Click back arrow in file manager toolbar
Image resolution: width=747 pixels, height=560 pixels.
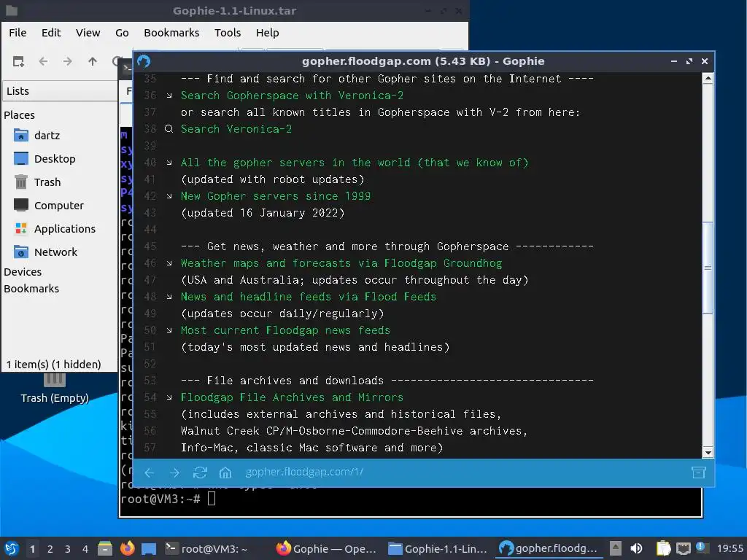43,61
